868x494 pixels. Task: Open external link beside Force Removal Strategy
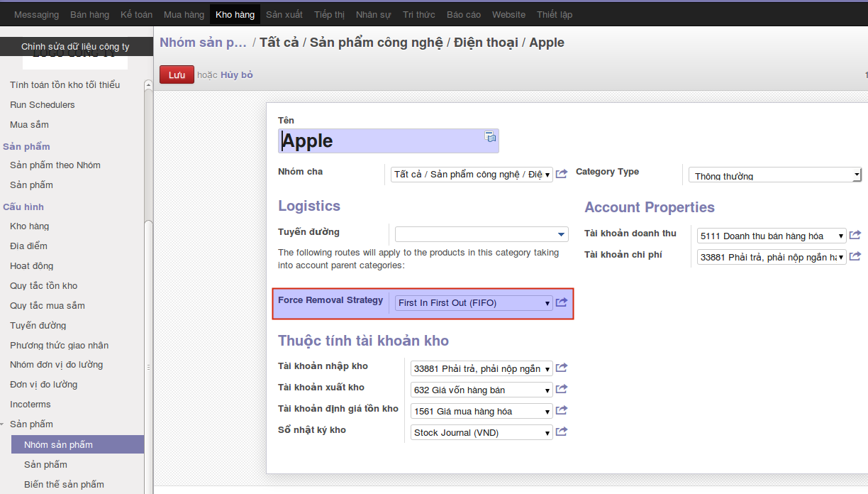click(x=562, y=303)
